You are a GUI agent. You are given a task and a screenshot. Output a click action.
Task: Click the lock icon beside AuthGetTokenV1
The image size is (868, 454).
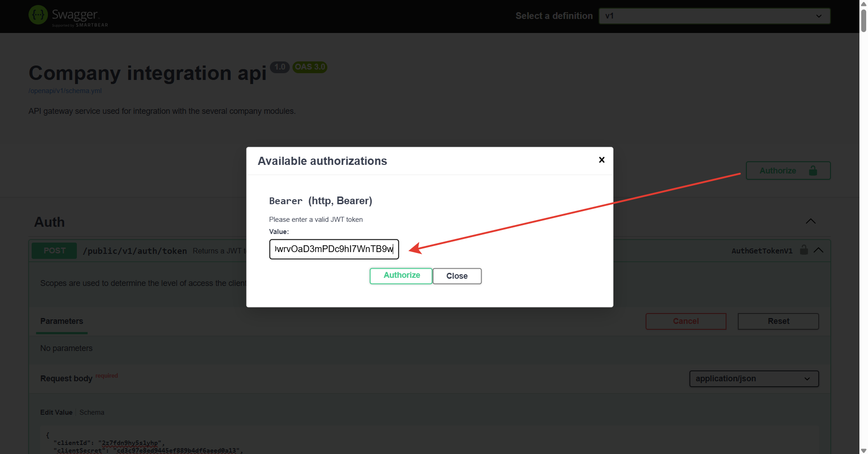click(804, 250)
